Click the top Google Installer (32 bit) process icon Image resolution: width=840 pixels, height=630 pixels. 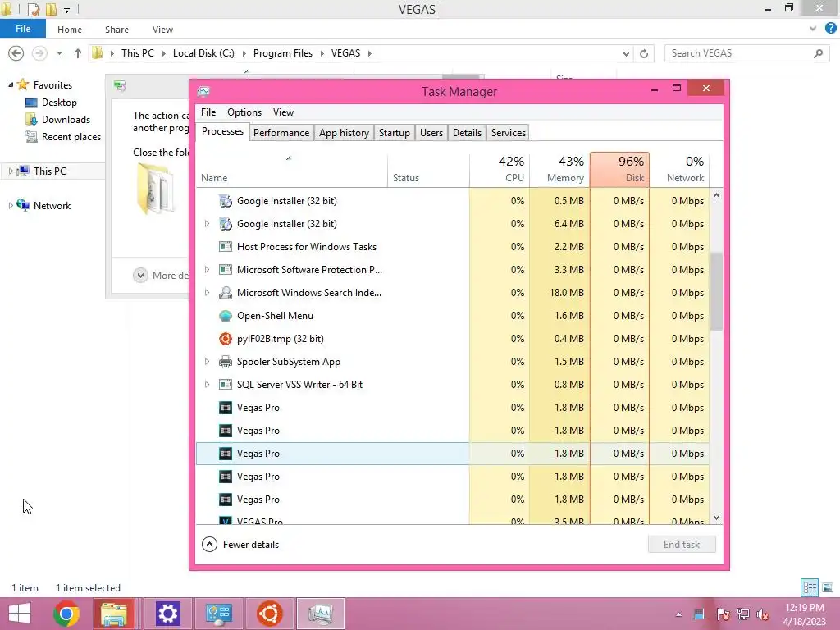[x=226, y=201]
